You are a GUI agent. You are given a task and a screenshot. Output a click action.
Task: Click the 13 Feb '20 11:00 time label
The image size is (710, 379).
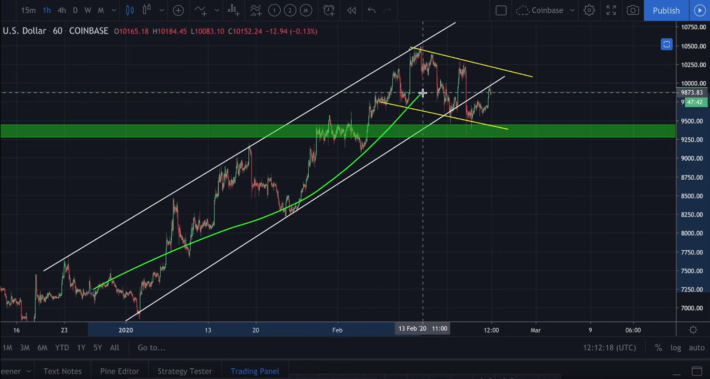coord(423,329)
